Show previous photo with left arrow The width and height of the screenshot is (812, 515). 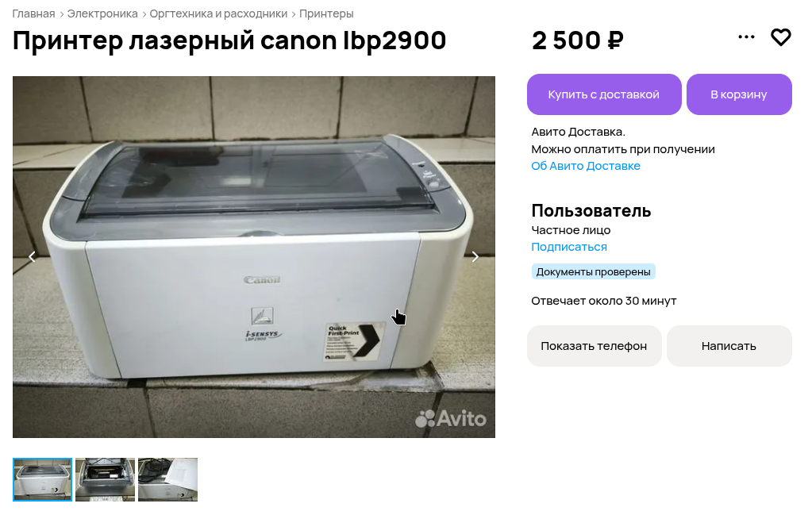tap(32, 257)
